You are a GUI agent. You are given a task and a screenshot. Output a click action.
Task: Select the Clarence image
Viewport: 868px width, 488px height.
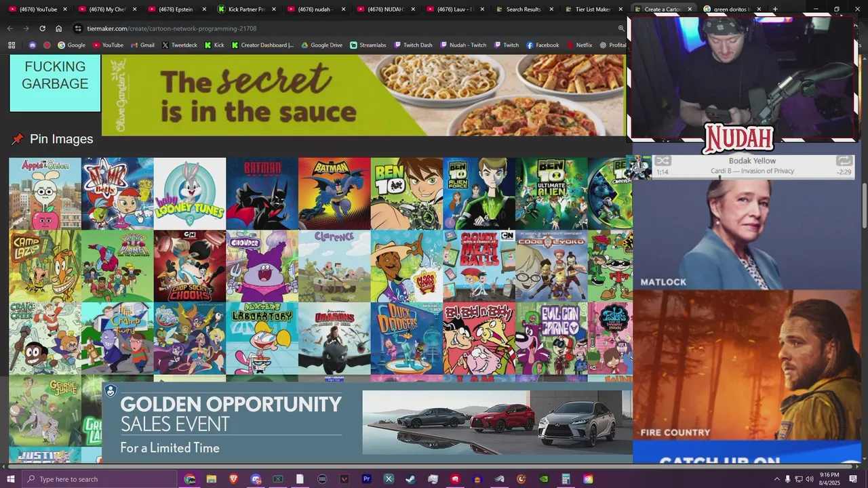[x=334, y=266]
